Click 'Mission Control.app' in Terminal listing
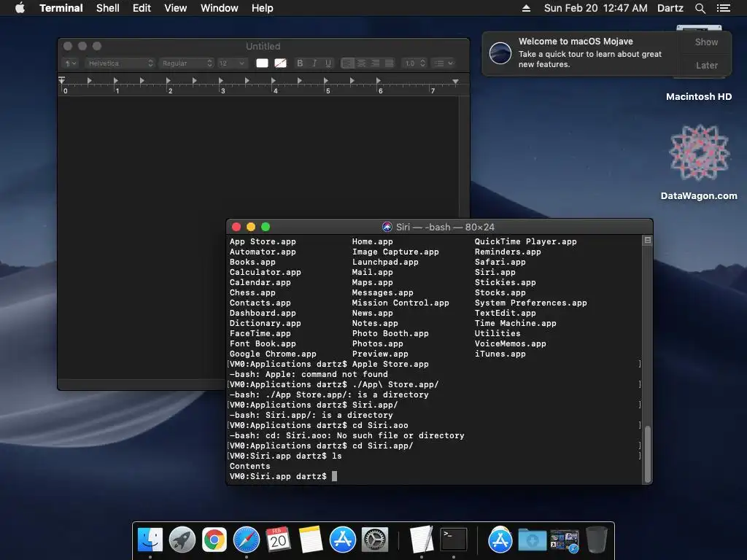 tap(400, 303)
